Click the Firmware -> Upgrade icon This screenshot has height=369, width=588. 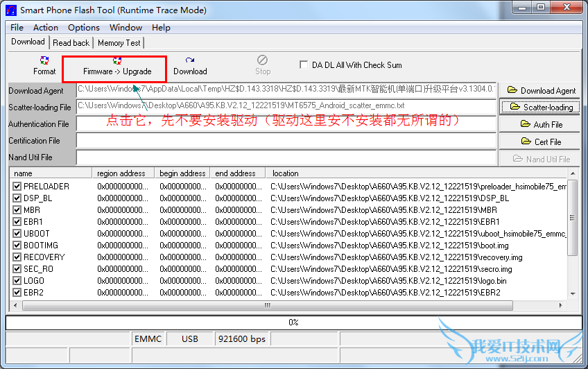tap(117, 60)
